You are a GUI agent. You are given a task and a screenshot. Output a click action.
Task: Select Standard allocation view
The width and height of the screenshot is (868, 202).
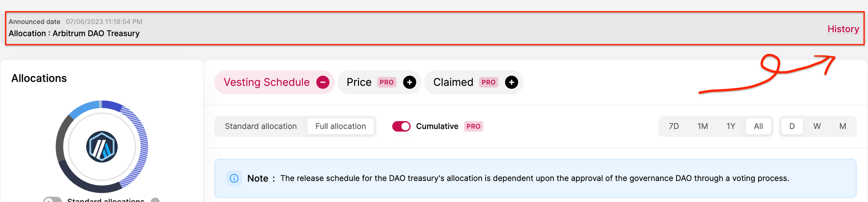click(x=261, y=126)
